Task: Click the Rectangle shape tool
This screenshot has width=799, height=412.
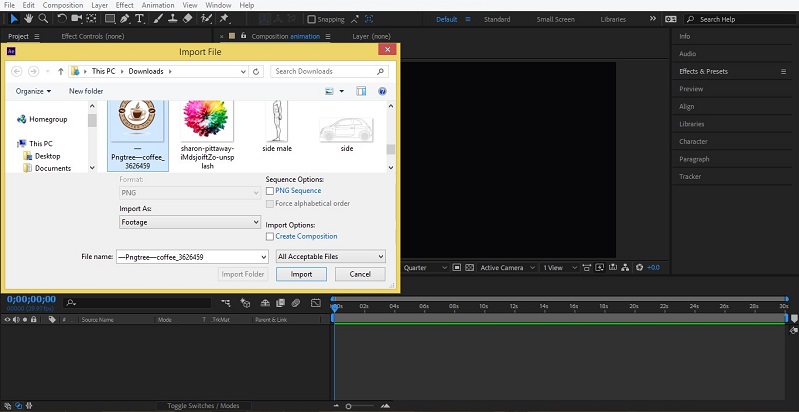Action: tap(110, 19)
